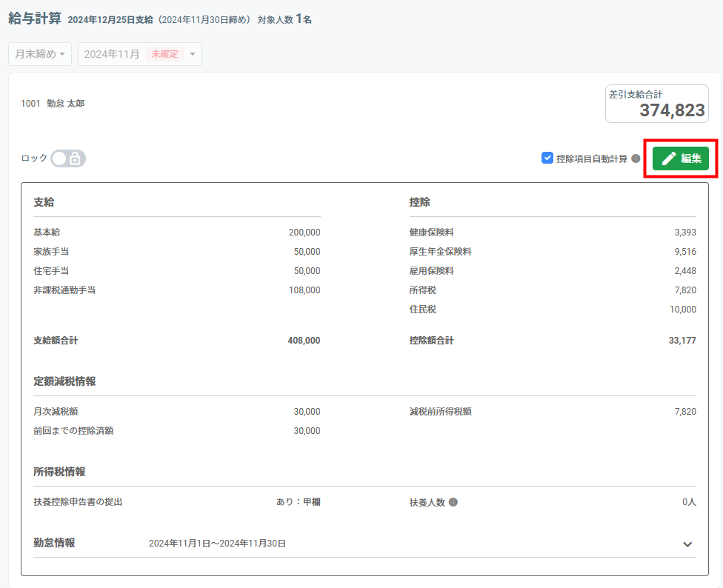
Task: Click the 減税前所得税額 label
Action: 440,412
